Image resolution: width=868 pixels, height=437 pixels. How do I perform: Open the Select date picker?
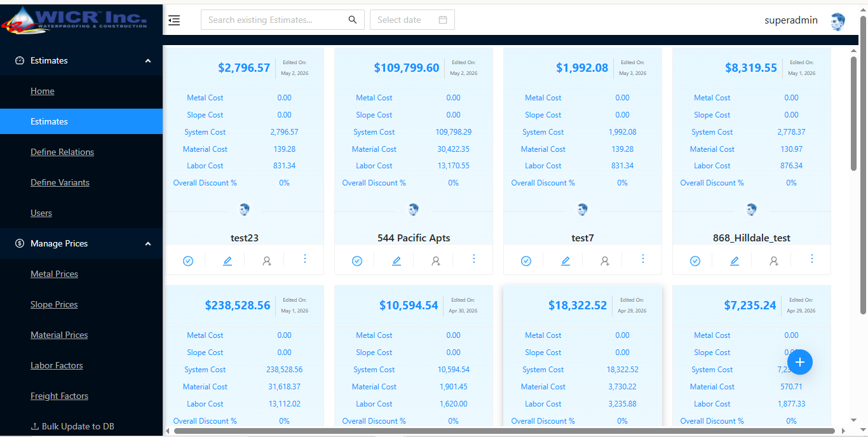(412, 20)
